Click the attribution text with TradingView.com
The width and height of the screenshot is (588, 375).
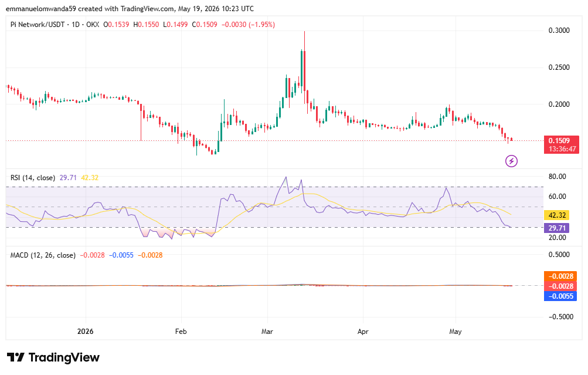(x=130, y=8)
